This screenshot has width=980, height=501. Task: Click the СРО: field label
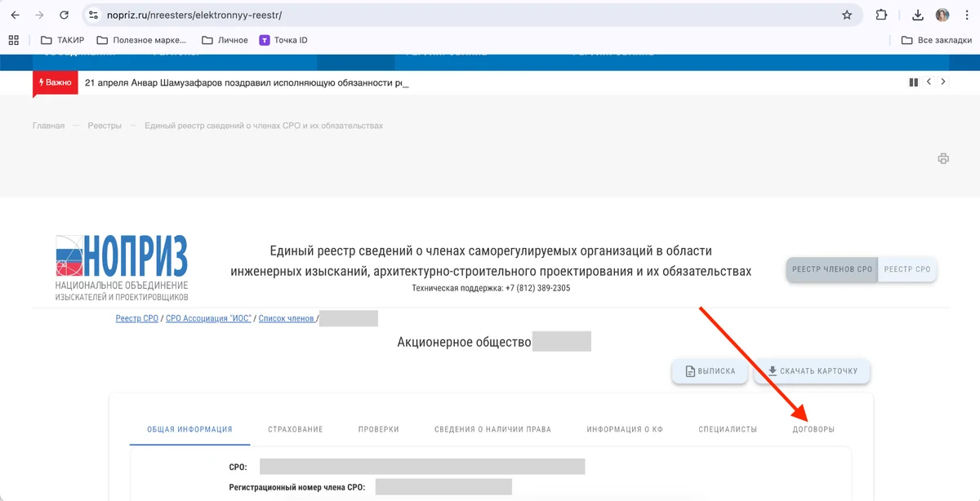coord(238,467)
